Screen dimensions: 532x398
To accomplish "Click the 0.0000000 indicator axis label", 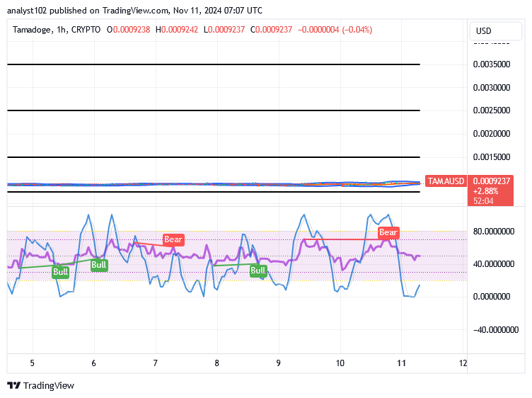I will point(492,297).
